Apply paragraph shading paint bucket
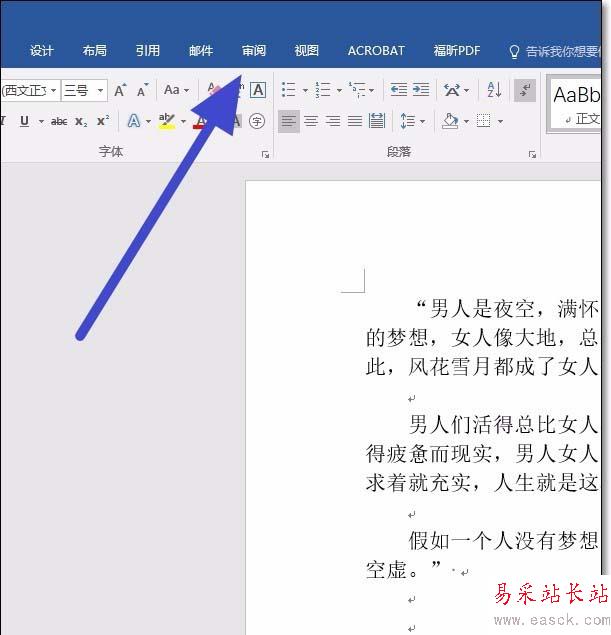 coord(450,121)
